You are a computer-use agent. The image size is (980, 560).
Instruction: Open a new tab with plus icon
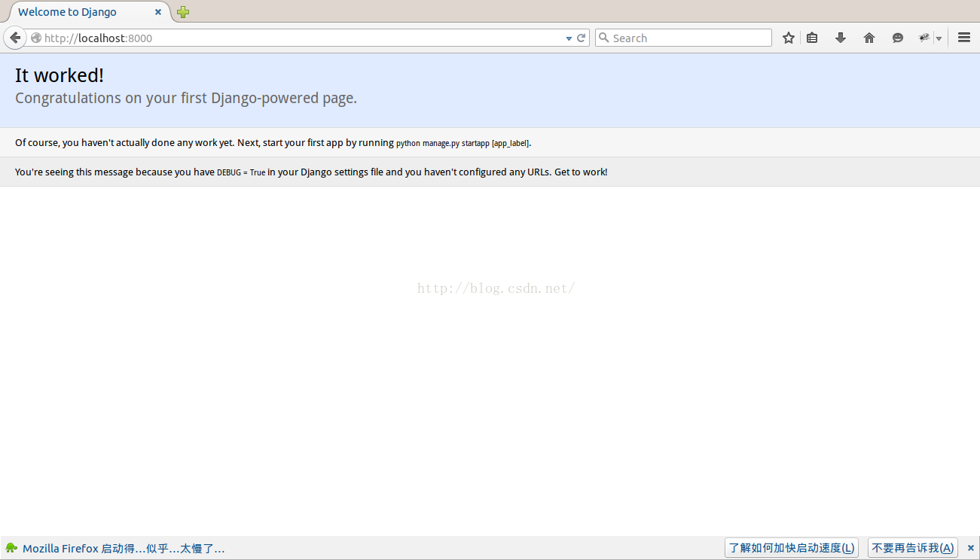click(183, 12)
